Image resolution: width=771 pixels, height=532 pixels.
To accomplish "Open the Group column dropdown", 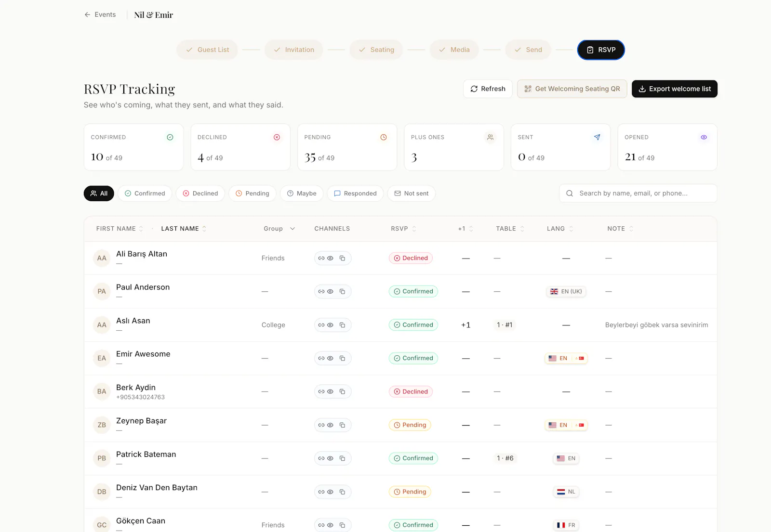I will 279,229.
